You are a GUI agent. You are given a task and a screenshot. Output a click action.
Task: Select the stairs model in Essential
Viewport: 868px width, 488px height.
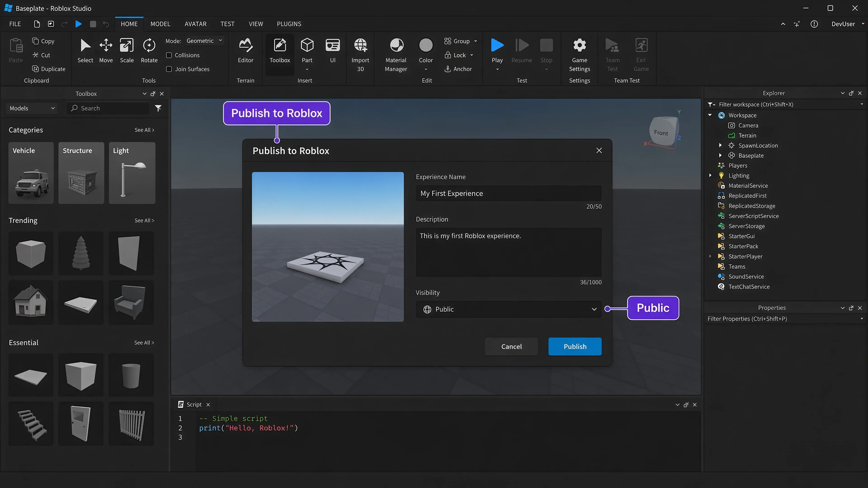coord(31,424)
